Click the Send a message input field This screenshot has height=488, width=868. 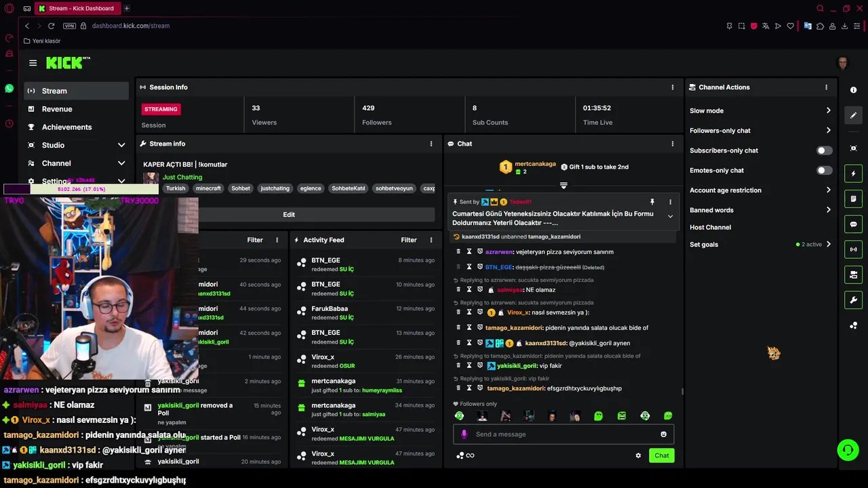point(563,434)
